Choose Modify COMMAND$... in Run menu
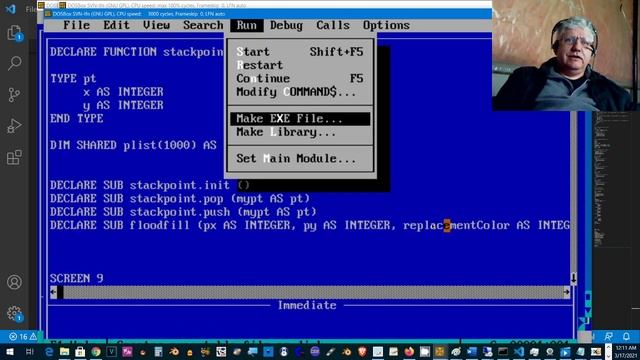 (x=300, y=92)
